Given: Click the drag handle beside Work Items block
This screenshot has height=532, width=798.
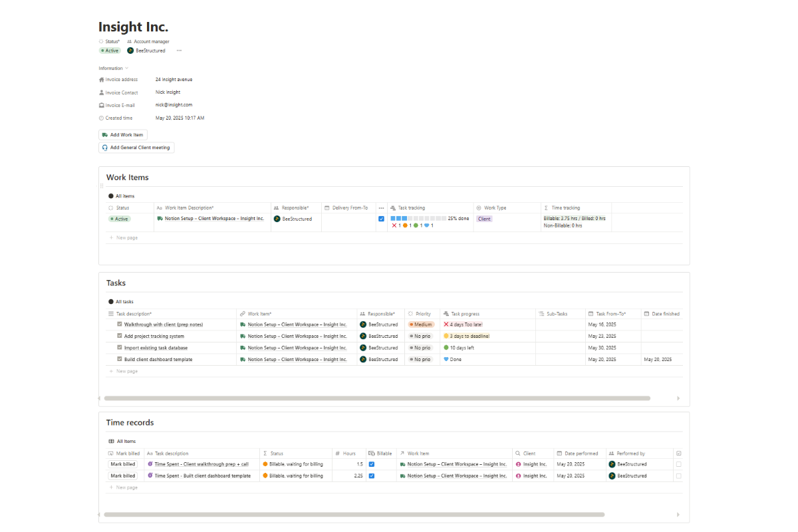Looking at the screenshot, I should [x=101, y=186].
